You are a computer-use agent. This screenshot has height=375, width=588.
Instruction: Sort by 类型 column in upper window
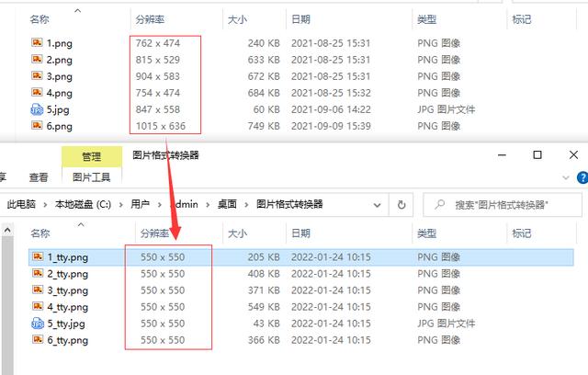pos(426,19)
